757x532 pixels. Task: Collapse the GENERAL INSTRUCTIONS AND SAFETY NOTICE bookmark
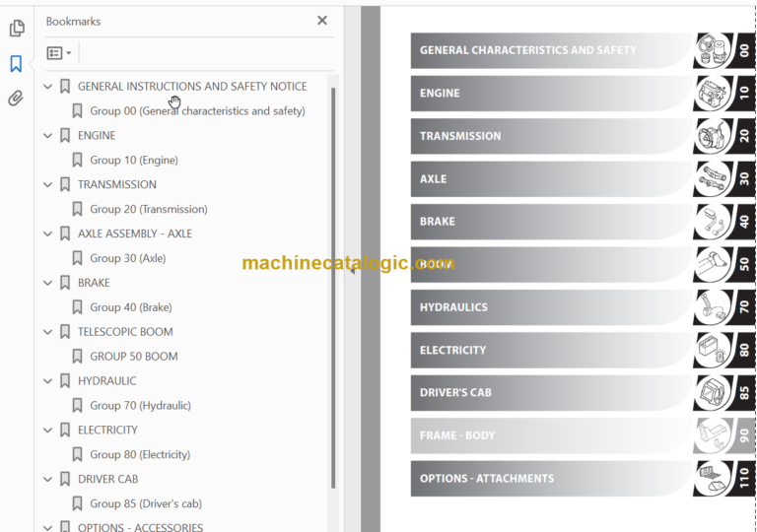47,87
